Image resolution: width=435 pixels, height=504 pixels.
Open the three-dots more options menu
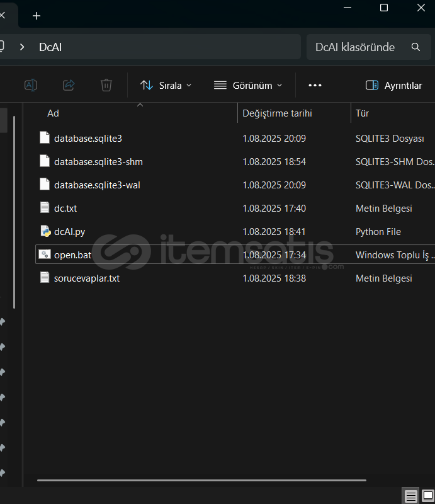click(x=315, y=85)
